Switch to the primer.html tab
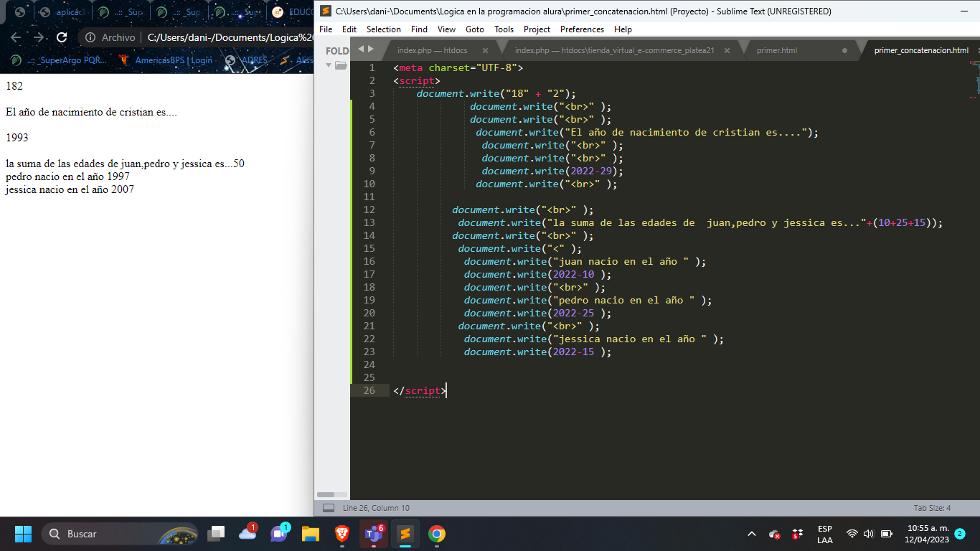 777,50
